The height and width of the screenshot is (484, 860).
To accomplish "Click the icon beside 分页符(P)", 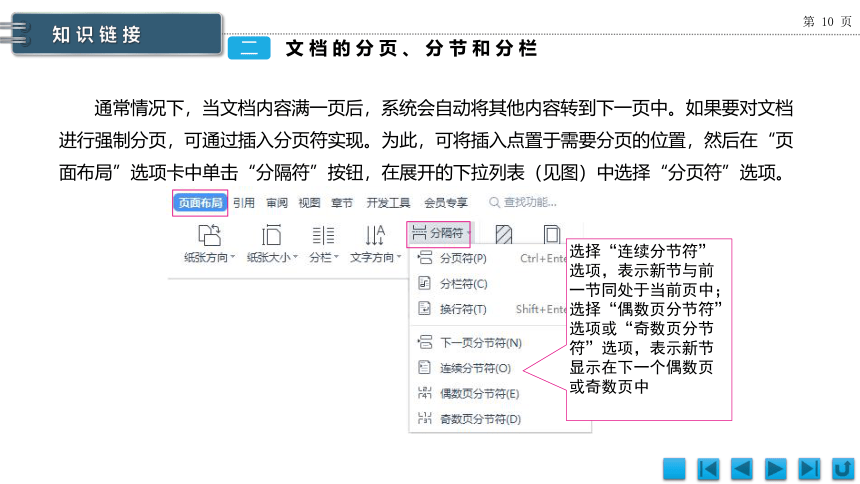I will 425,257.
